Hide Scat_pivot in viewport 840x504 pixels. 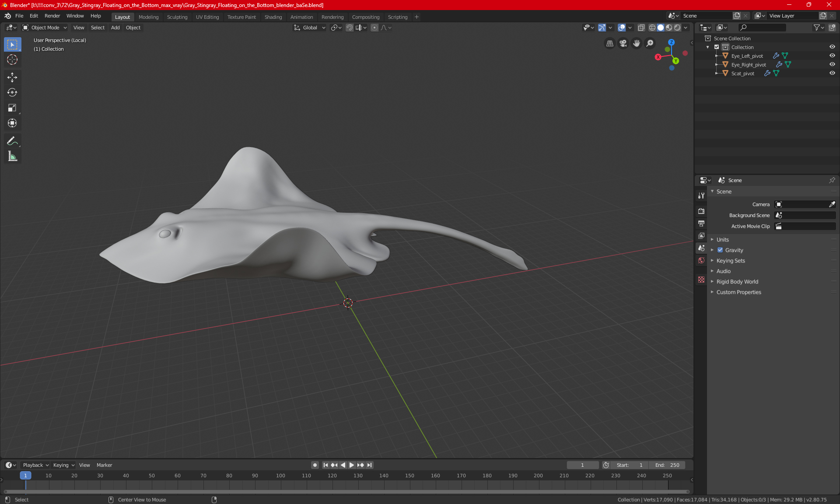[832, 73]
